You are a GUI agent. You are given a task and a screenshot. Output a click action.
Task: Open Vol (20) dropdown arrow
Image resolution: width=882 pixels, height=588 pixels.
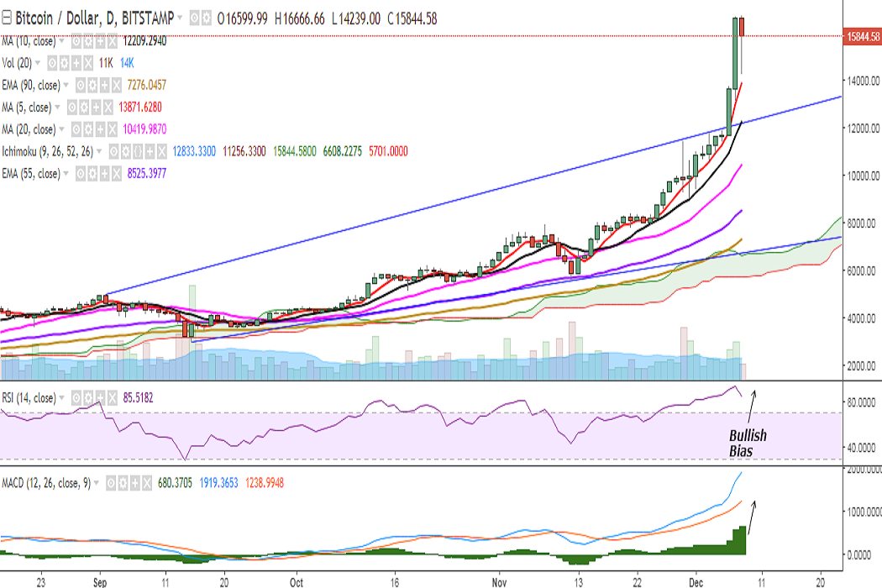coord(38,63)
